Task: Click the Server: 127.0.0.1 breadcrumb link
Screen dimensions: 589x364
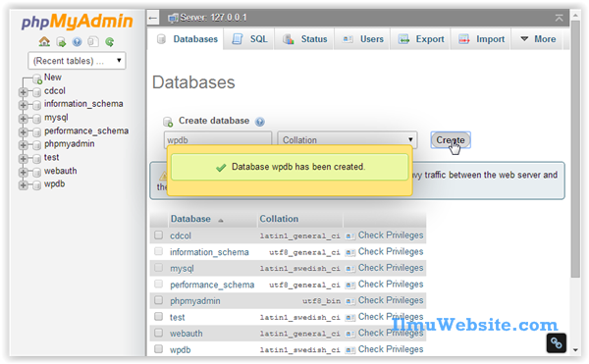Action: pos(213,18)
